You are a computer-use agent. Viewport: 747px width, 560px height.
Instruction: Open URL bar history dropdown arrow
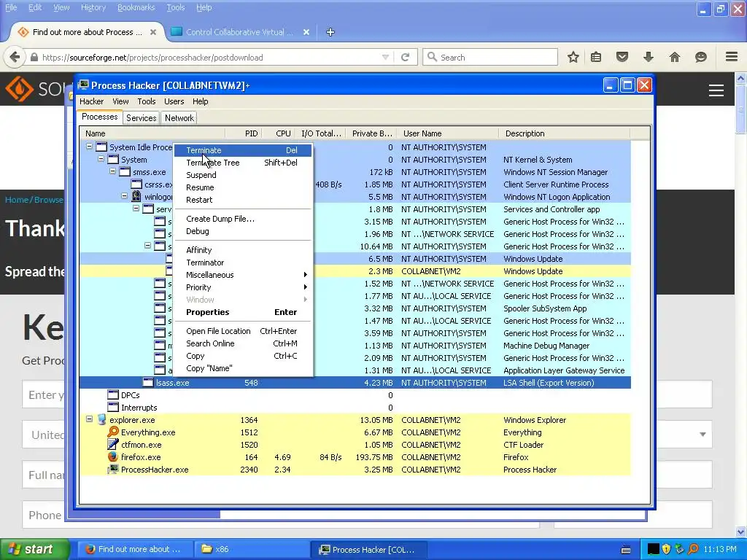[385, 57]
